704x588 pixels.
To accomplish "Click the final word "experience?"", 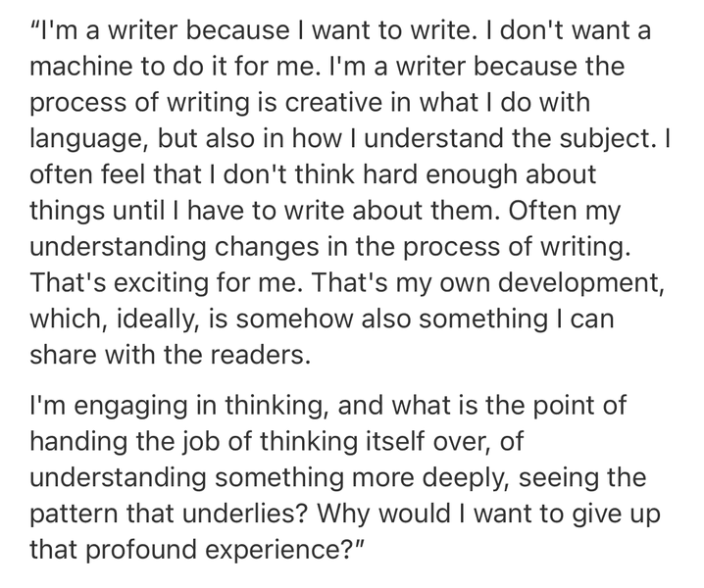I will pyautogui.click(x=280, y=551).
